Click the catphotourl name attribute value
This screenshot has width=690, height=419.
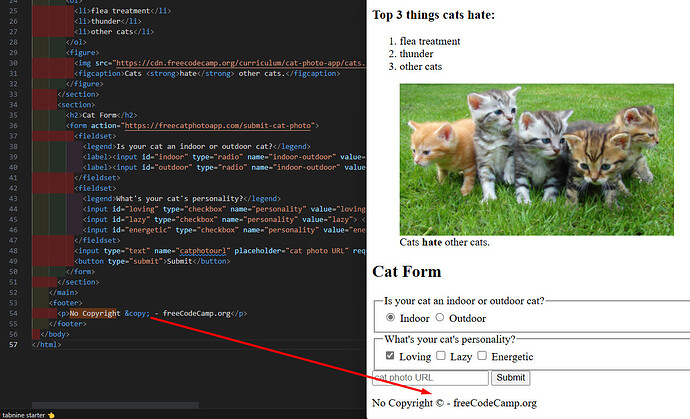[x=203, y=251]
